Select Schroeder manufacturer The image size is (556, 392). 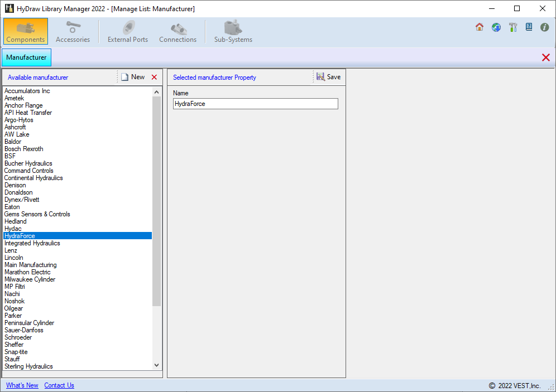[x=78, y=337]
